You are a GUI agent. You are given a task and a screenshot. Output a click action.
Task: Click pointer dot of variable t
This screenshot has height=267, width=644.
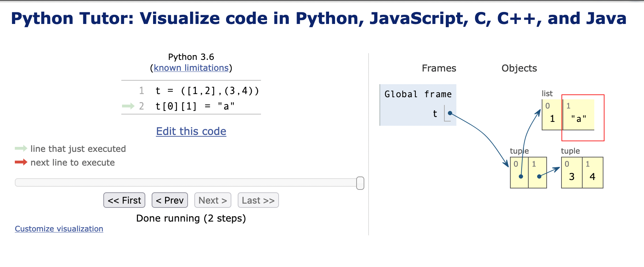[x=450, y=113]
